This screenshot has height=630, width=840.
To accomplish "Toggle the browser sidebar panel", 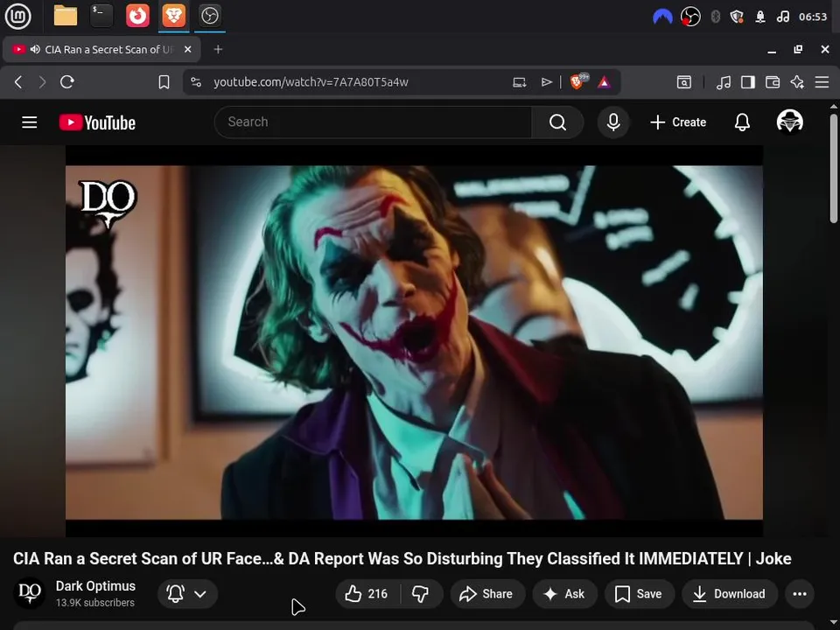I will (748, 82).
